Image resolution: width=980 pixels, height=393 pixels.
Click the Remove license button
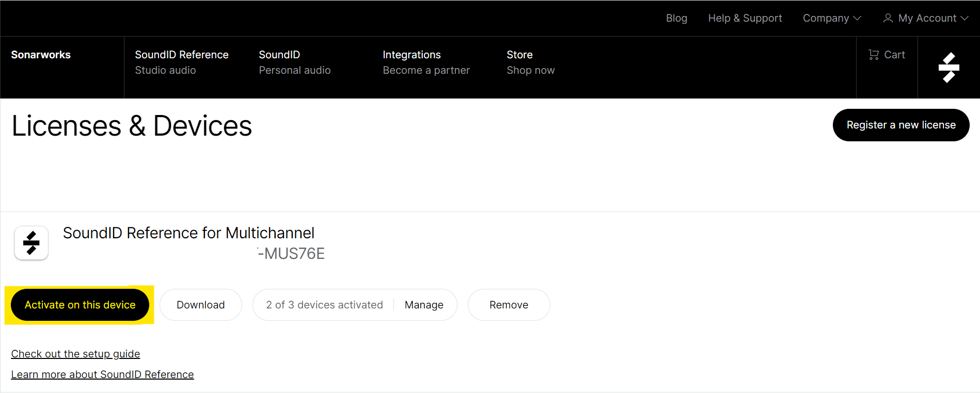point(509,305)
